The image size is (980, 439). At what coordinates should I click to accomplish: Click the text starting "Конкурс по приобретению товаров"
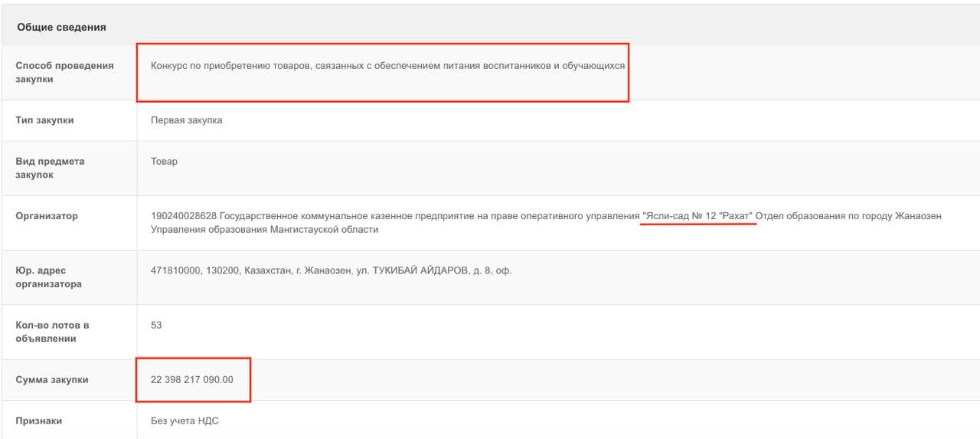pos(387,66)
